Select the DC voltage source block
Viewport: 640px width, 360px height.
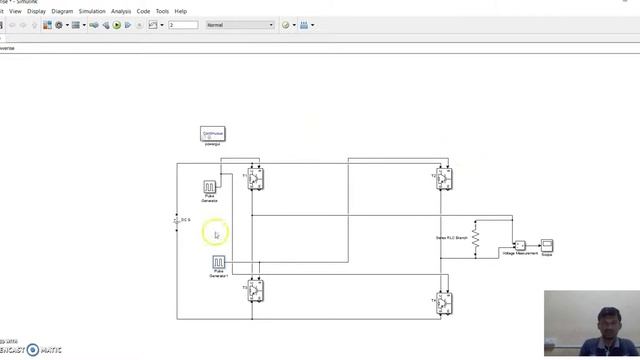coord(177,221)
